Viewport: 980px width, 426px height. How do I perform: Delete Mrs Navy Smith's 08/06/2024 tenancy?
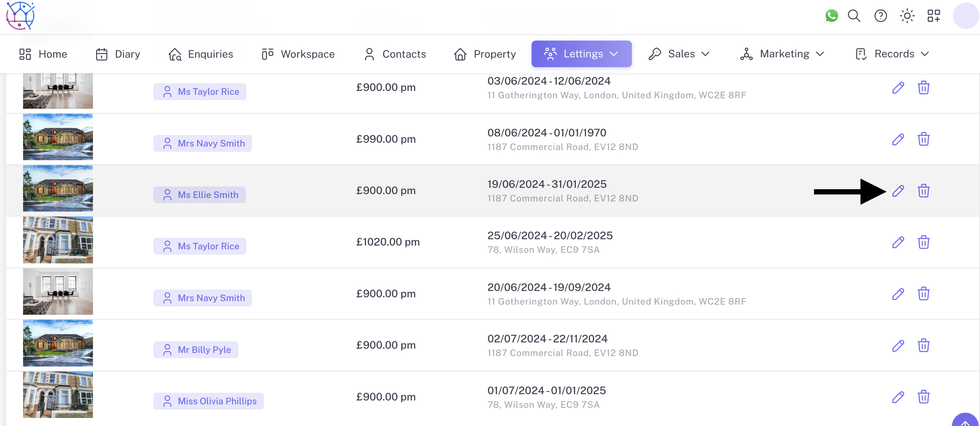coord(923,139)
